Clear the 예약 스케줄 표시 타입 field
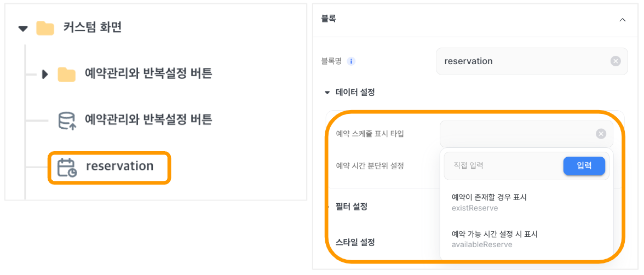The height and width of the screenshot is (275, 644). coord(601,134)
